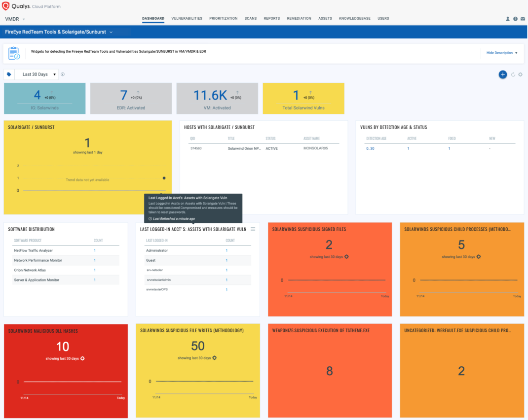Open the IG: Solarwinds count tile

point(45,99)
